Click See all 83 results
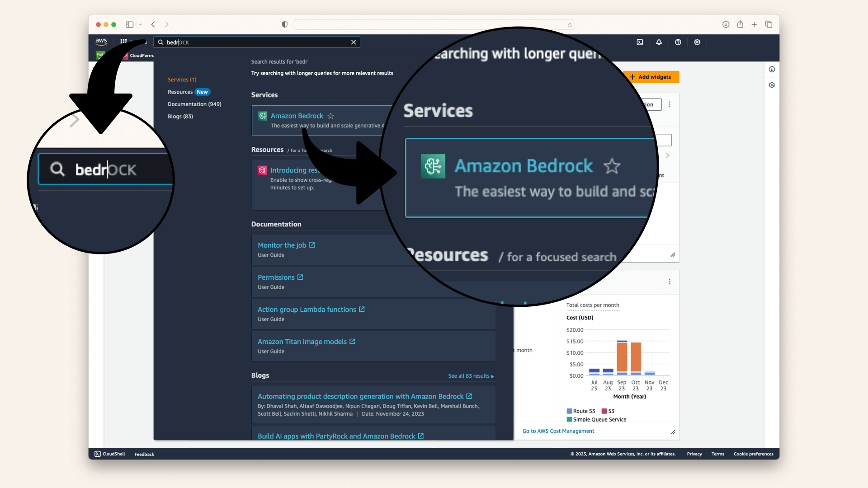This screenshot has height=488, width=868. 471,376
